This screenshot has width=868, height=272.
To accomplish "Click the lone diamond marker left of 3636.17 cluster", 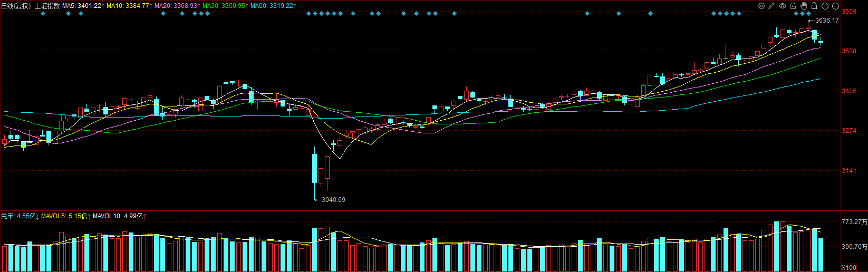I will 650,14.
